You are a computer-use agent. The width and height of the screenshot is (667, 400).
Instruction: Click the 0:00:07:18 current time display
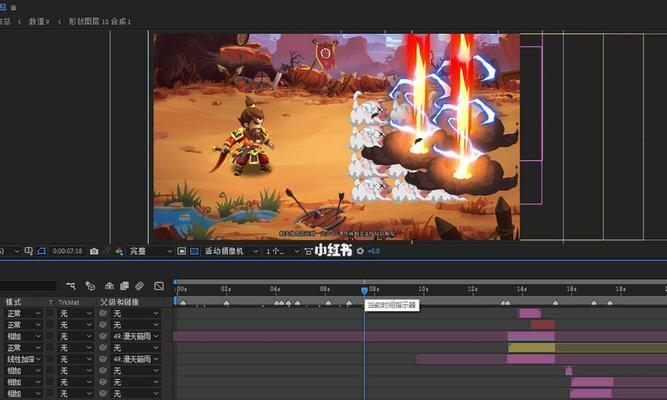coord(67,251)
